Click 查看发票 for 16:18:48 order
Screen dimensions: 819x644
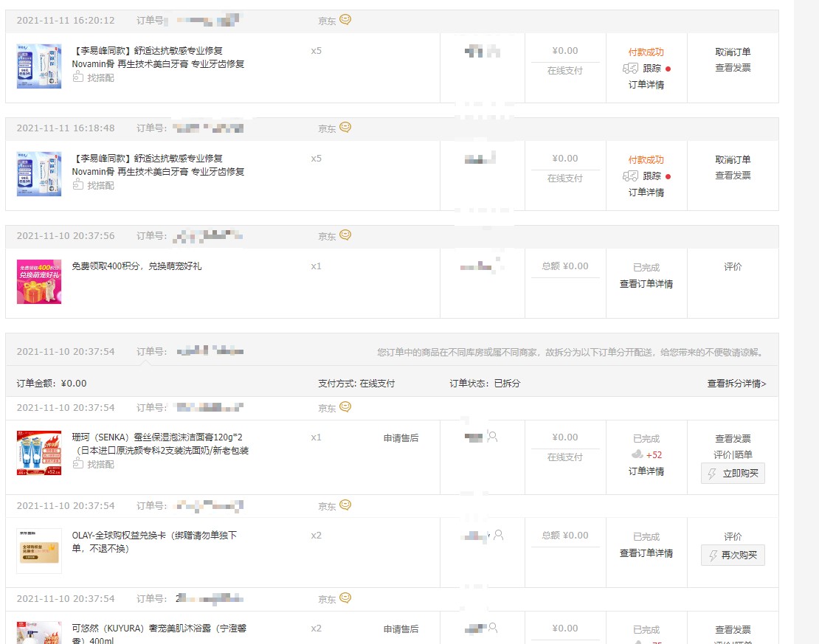click(x=733, y=176)
